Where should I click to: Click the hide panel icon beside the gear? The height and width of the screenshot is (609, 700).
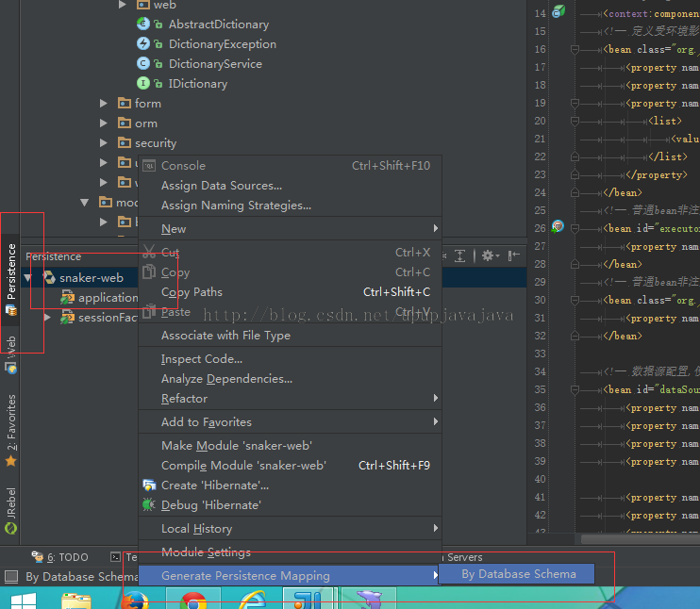click(514, 255)
